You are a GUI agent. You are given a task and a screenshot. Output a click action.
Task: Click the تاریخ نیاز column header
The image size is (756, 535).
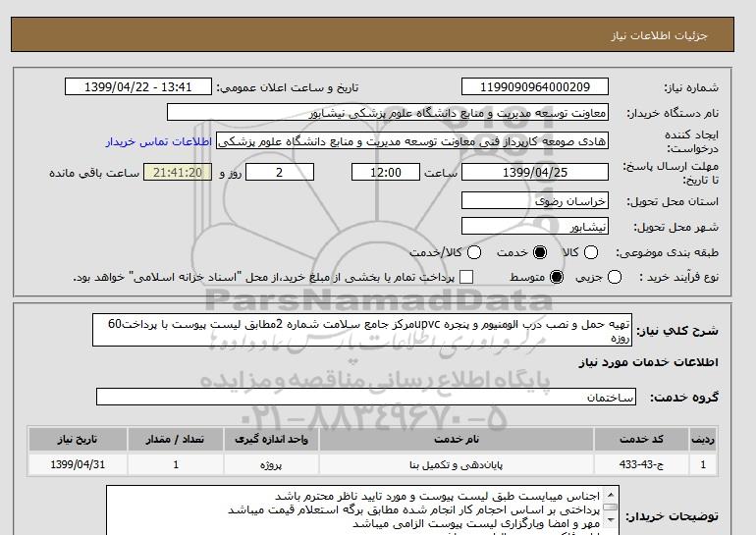click(78, 439)
